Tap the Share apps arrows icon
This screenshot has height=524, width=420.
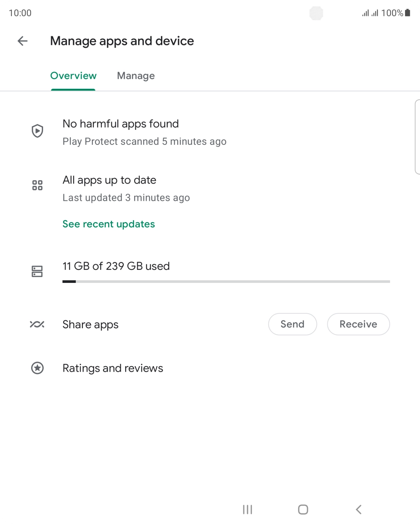point(37,324)
